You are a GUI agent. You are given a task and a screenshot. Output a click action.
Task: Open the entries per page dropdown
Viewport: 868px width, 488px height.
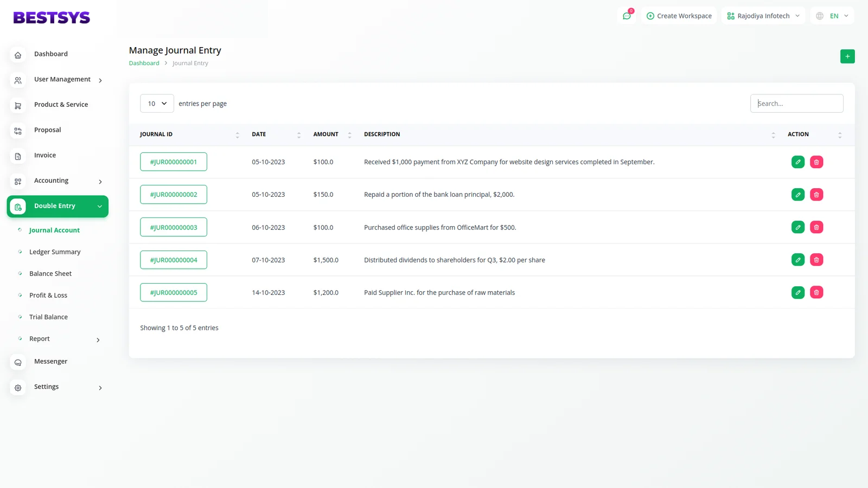click(157, 104)
